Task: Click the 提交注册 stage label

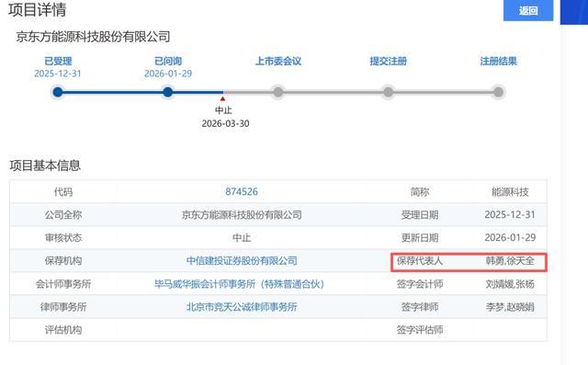Action: [388, 62]
